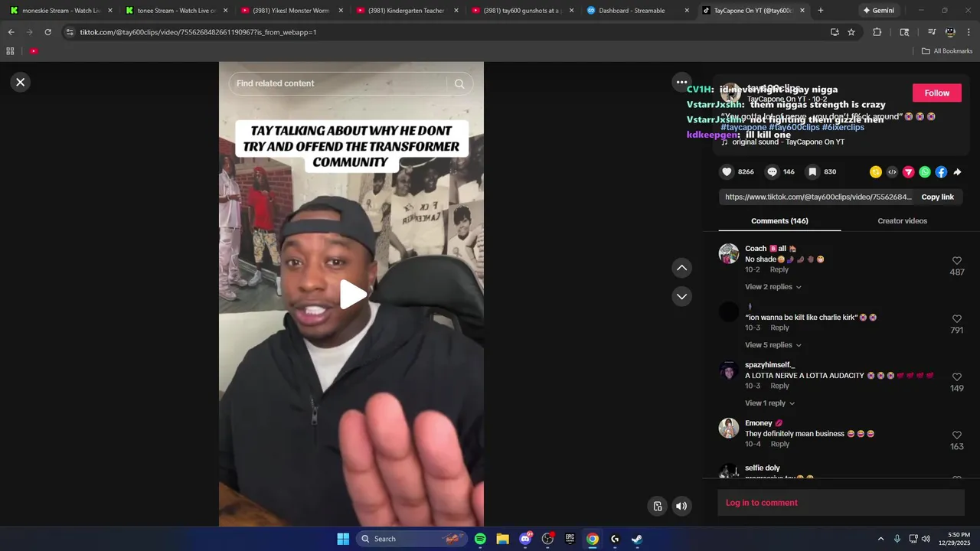The image size is (980, 551).
Task: Switch to Creator videos tab
Action: (x=902, y=221)
